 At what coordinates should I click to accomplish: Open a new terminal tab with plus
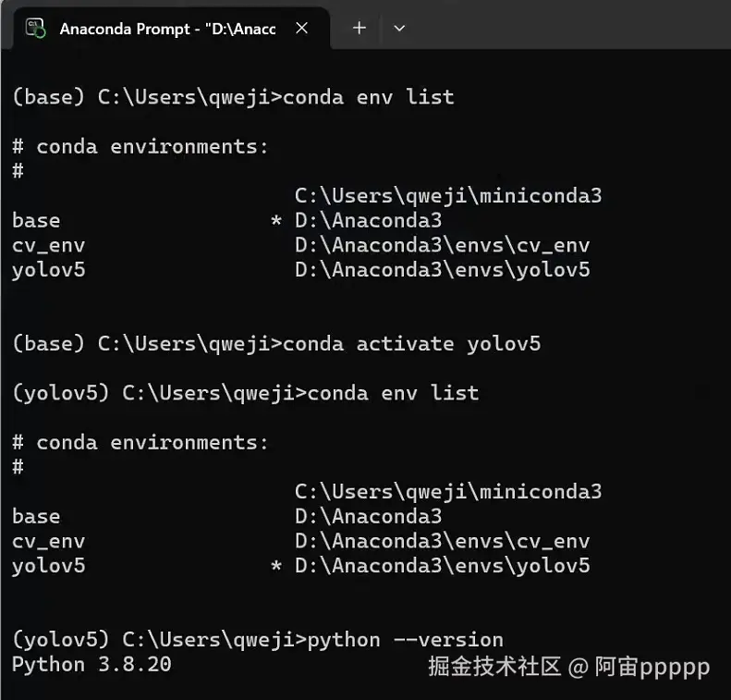[359, 28]
